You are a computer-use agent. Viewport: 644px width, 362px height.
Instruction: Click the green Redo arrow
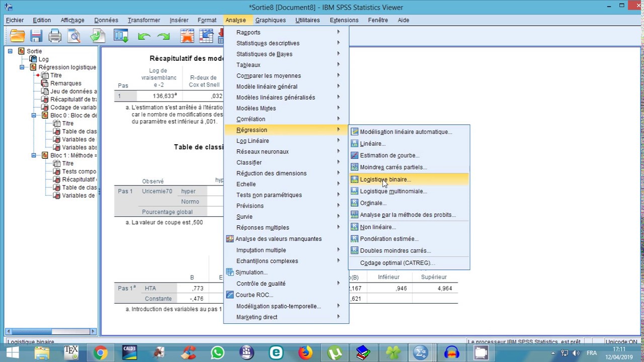pos(163,36)
